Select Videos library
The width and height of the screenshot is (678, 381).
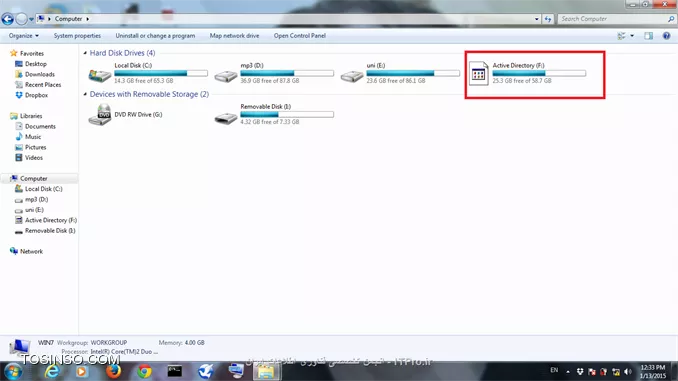[34, 158]
